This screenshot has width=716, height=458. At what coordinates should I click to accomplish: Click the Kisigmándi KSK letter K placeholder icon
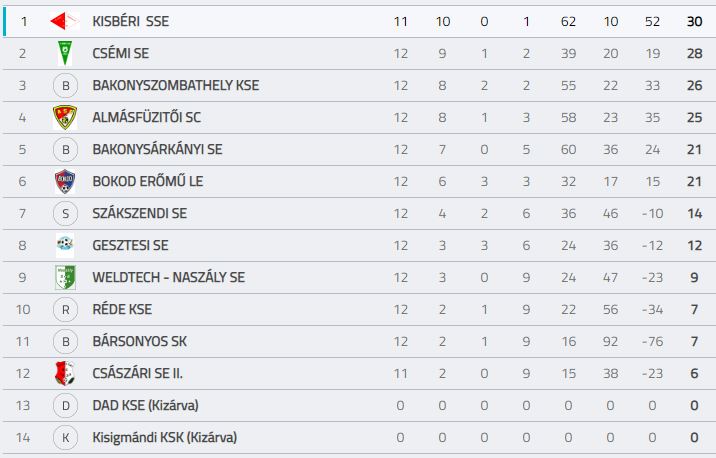point(65,437)
